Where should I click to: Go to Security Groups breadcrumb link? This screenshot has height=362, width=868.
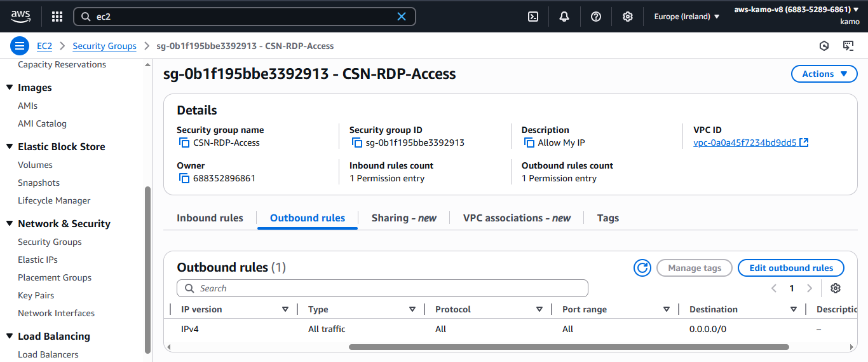tap(105, 46)
